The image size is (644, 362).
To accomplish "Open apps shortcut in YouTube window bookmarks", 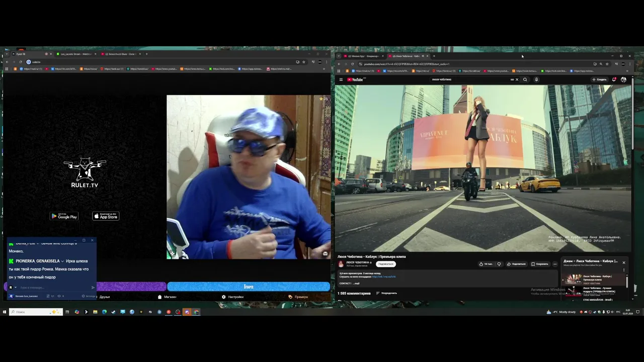I will pos(340,71).
